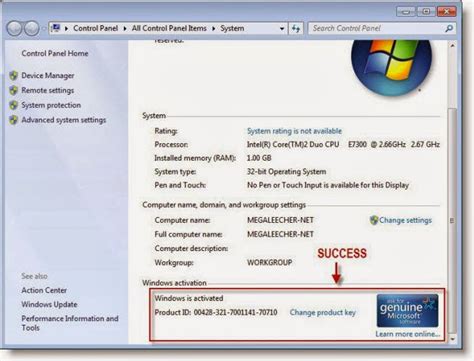Click the genuine Microsoft software badge
This screenshot has width=474, height=361.
[407, 310]
